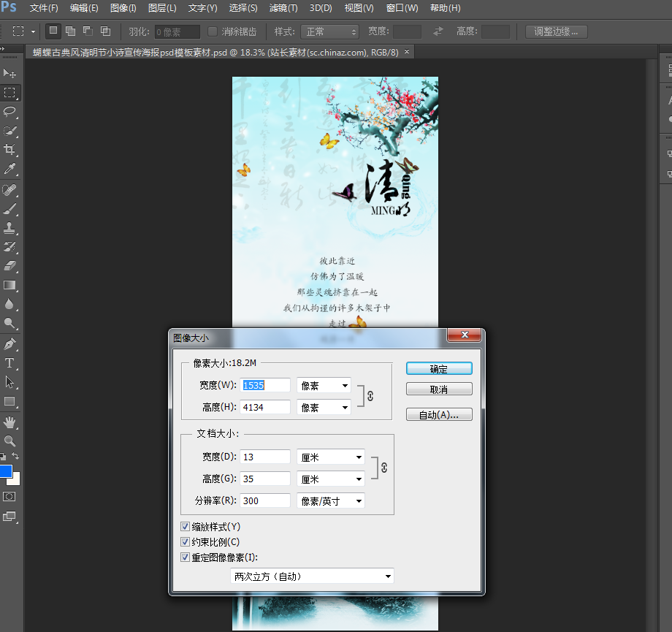The width and height of the screenshot is (672, 632).
Task: Click the pixel width field showing 1535
Action: (x=265, y=385)
